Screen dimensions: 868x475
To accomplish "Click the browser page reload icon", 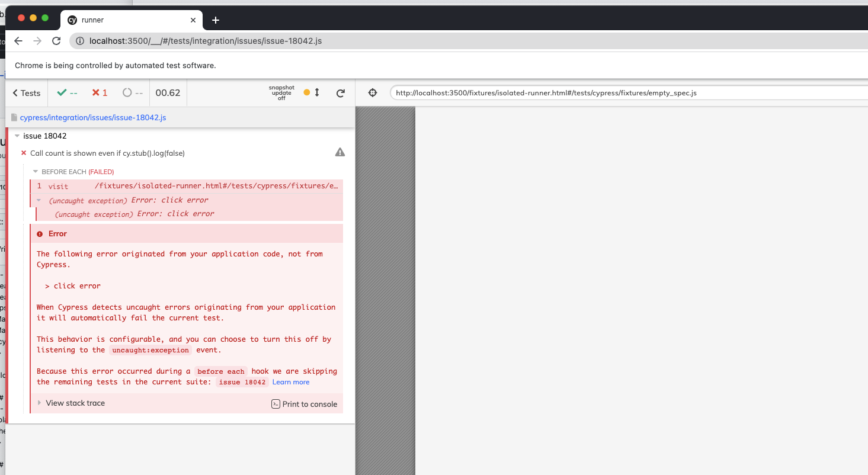I will pyautogui.click(x=56, y=40).
